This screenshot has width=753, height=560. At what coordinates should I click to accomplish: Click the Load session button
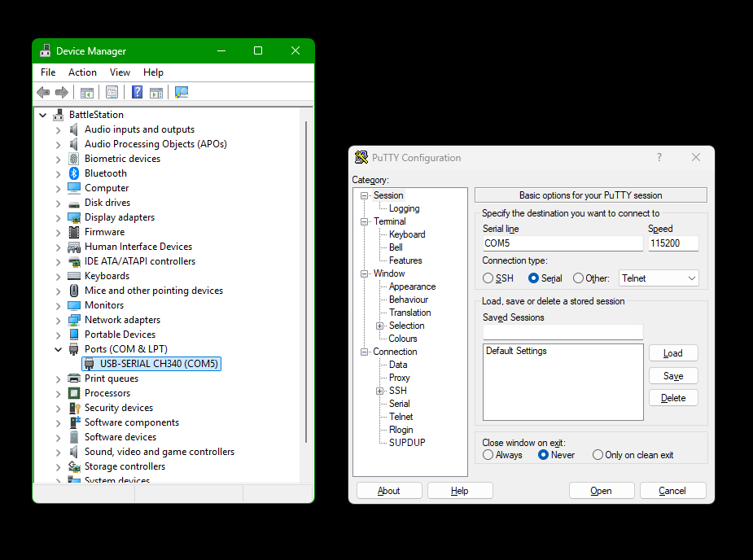[672, 353]
